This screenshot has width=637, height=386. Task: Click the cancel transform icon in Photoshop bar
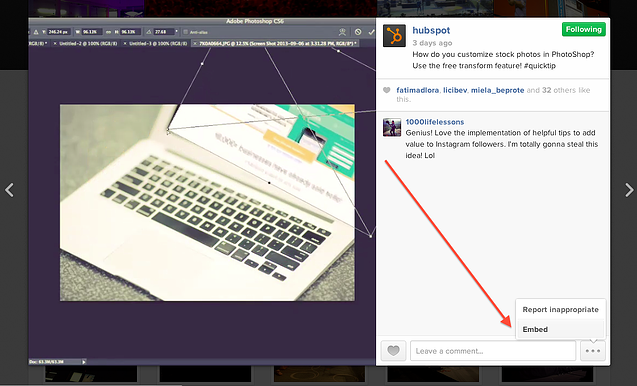coord(358,32)
